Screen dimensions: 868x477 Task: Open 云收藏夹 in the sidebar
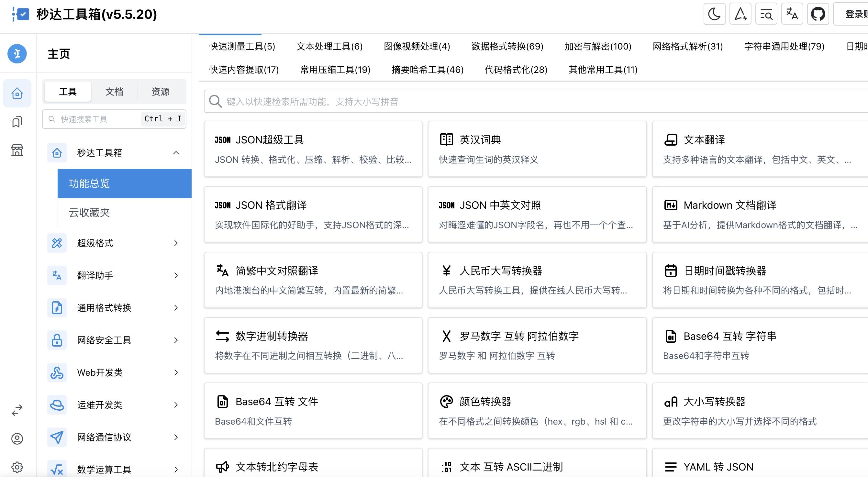[x=89, y=213]
